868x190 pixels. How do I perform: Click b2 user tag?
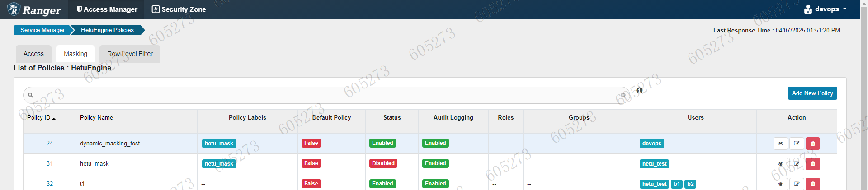690,184
